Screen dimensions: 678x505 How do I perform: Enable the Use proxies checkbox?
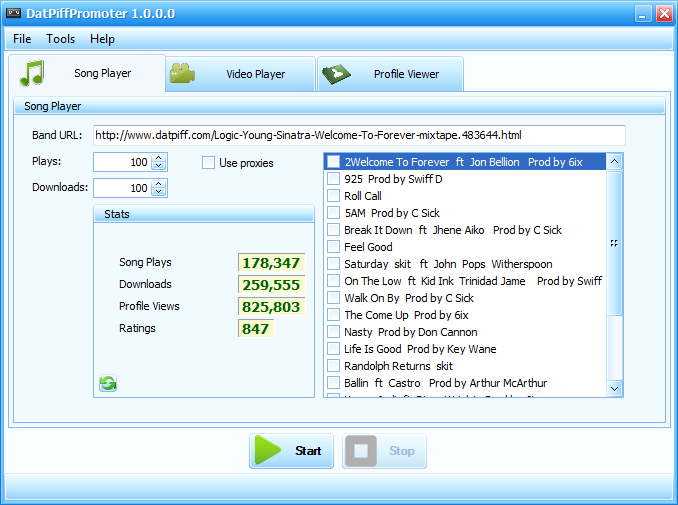pos(208,163)
